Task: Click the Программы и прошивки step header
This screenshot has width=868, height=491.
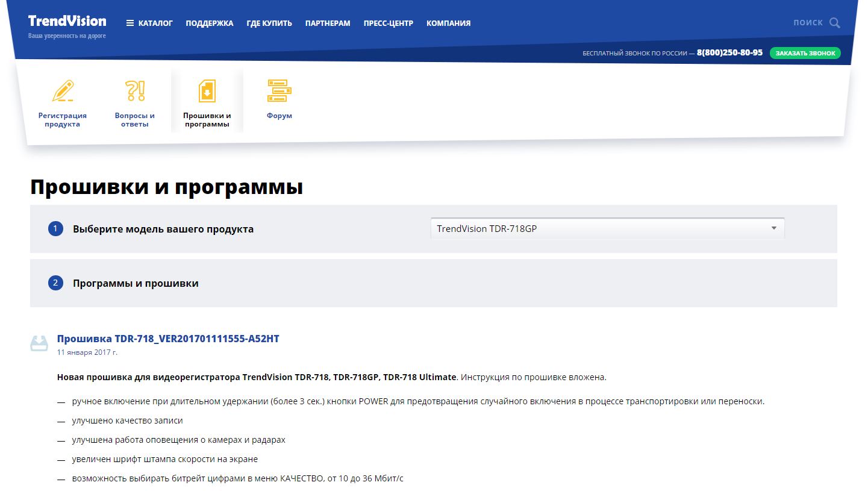Action: click(136, 283)
